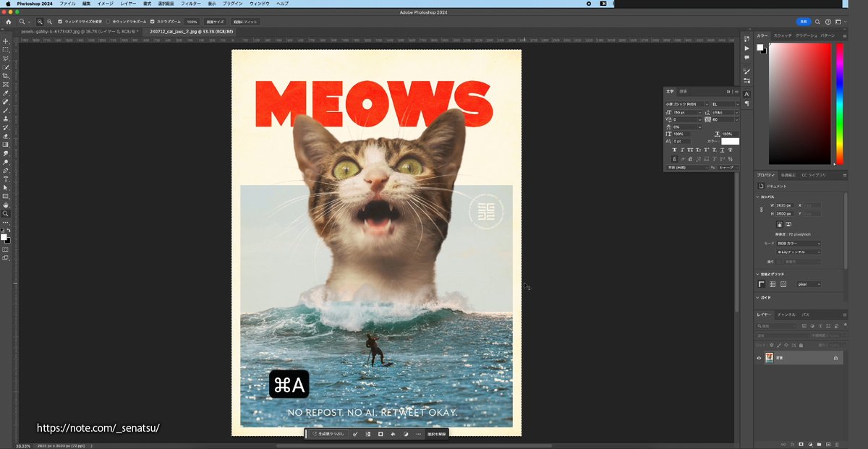The height and width of the screenshot is (449, 868).
Task: Switch to the スウォッチ tab
Action: click(783, 35)
